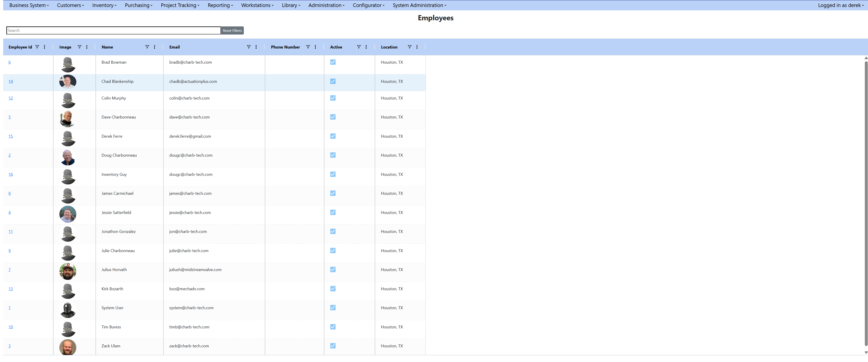
Task: Click the filter funnel on the Name column
Action: click(x=147, y=47)
